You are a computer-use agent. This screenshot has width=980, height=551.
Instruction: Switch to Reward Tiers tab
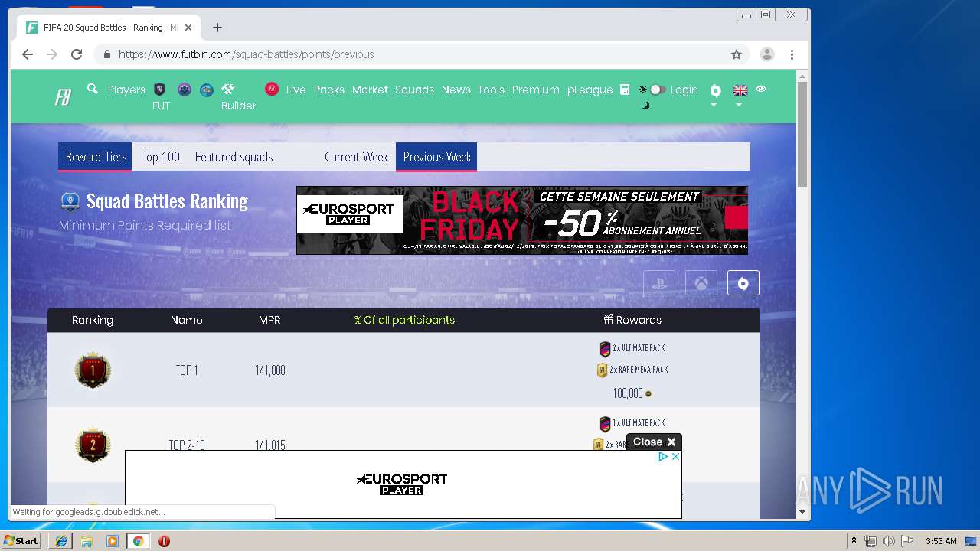(96, 157)
